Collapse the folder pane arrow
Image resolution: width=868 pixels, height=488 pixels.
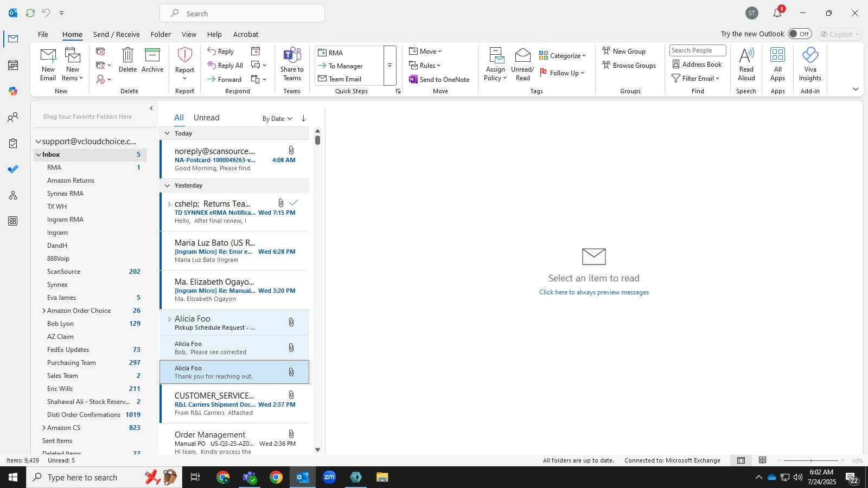coord(151,108)
